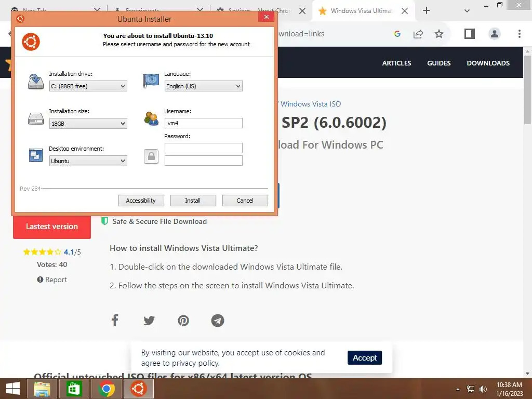The image size is (532, 399).
Task: Open the Desktop environment dropdown
Action: pos(88,161)
